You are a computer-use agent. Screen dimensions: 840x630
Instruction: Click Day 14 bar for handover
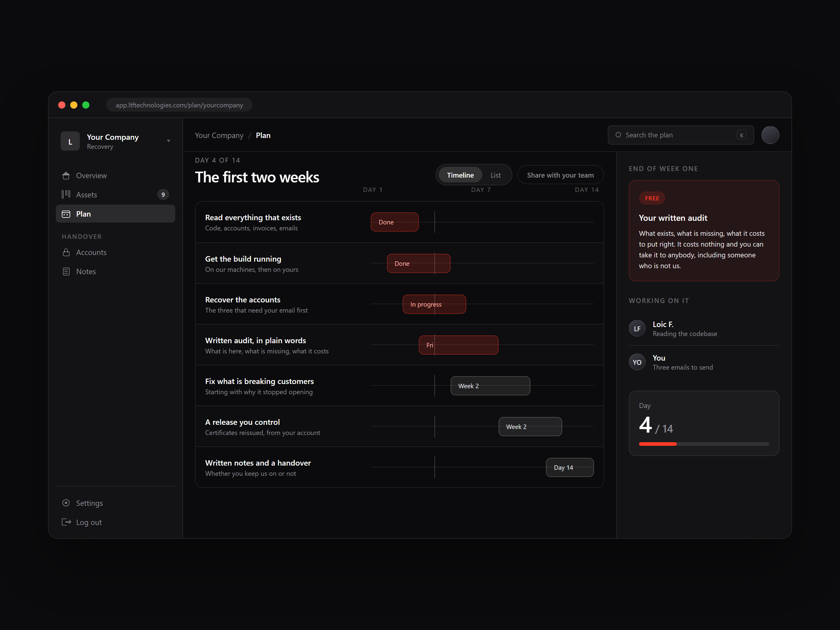tap(570, 467)
